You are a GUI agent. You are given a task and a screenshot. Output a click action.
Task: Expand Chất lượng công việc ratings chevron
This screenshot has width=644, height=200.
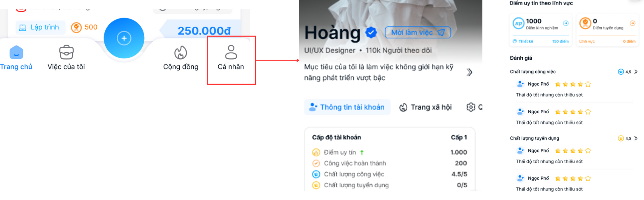coord(636,72)
